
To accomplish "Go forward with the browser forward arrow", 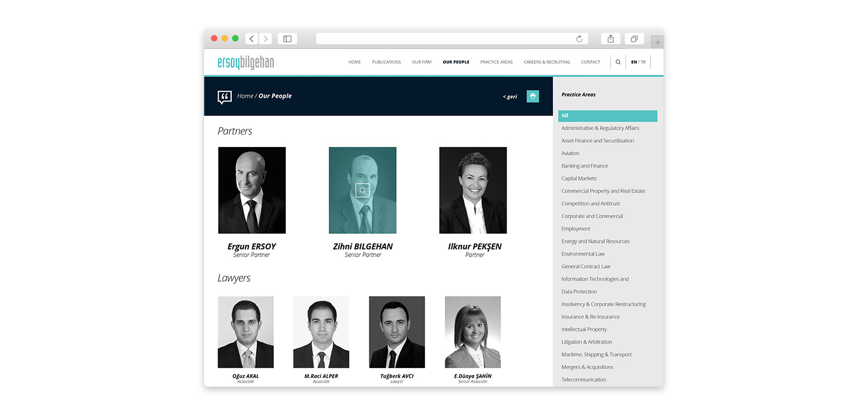I will [265, 39].
